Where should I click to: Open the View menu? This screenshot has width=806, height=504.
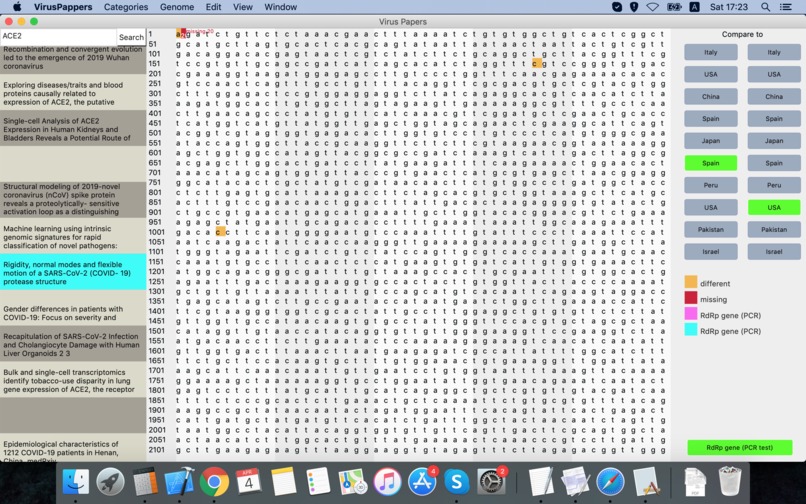[x=243, y=7]
